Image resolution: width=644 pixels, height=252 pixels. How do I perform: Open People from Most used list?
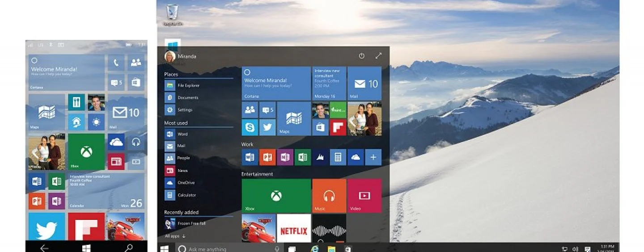point(178,158)
